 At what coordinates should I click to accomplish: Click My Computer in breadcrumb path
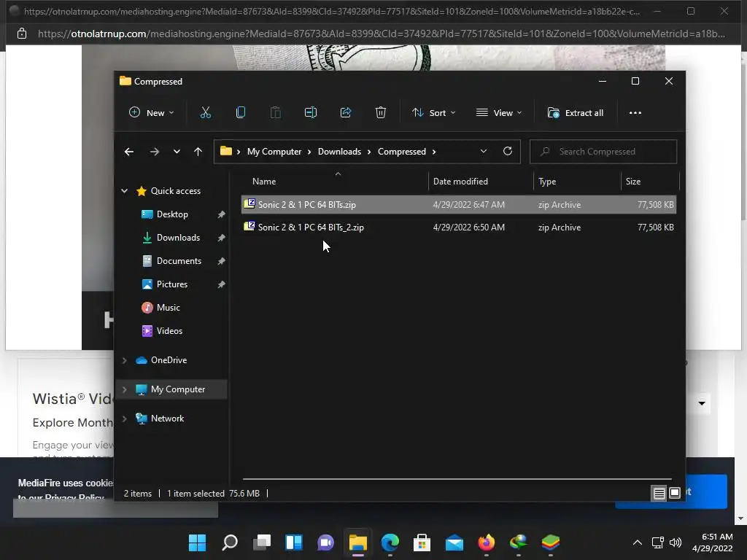[x=274, y=152]
